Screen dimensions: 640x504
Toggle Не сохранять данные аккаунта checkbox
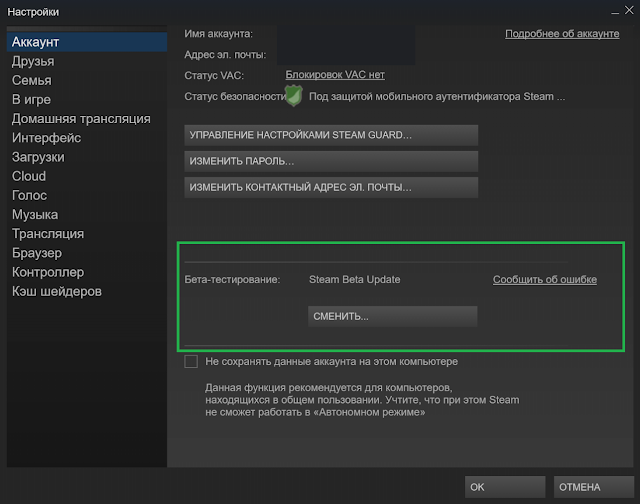pyautogui.click(x=191, y=362)
